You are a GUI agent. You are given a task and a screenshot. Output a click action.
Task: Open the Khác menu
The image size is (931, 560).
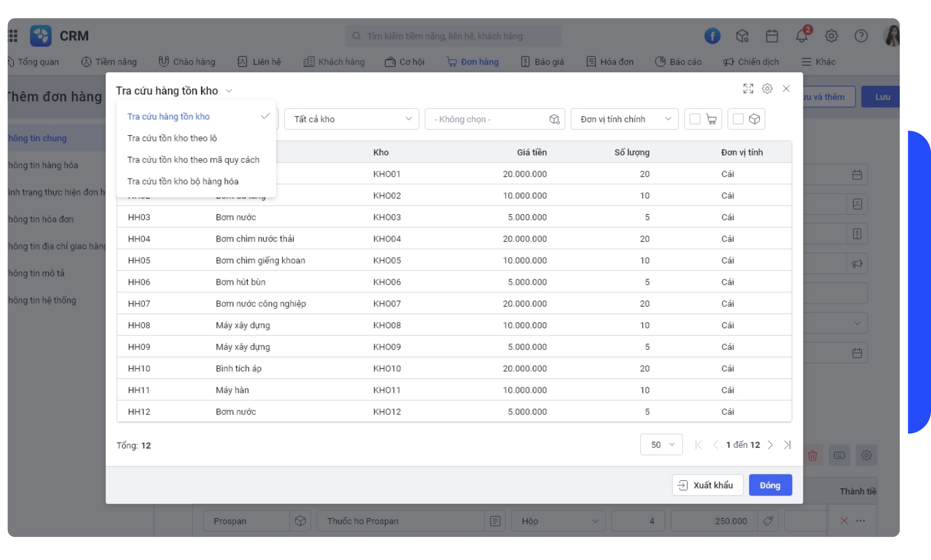coord(818,62)
